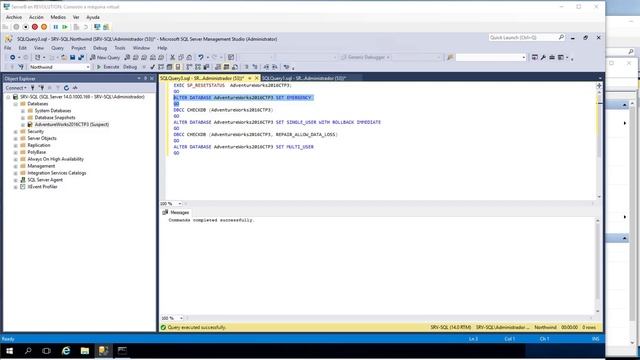
Task: Select Integration Services Catalogs folder
Action: pos(57,173)
